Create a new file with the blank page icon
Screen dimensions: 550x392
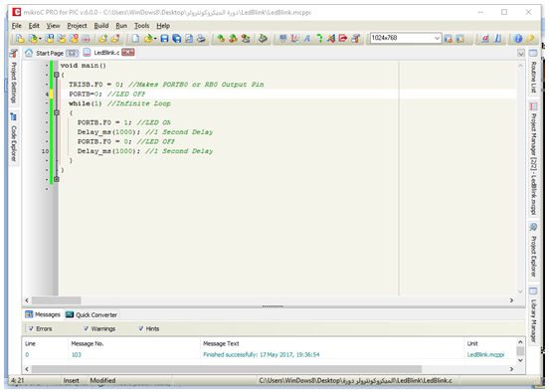tap(135, 38)
